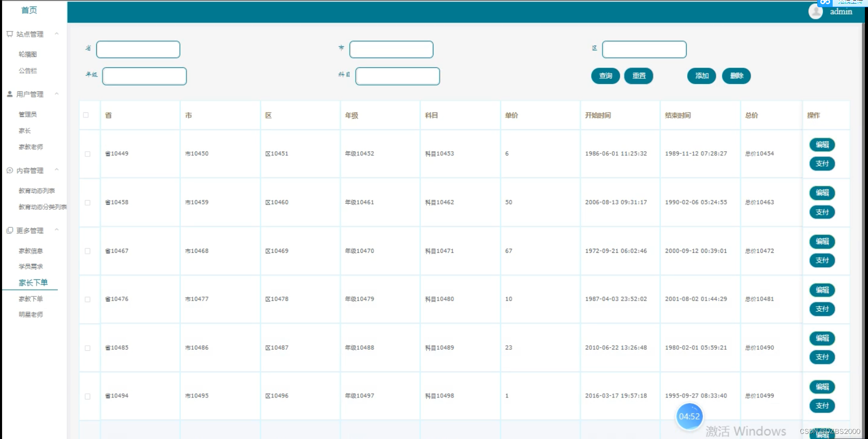Open the 管理员 sidebar item
Viewport: 868px width, 439px height.
coord(28,114)
